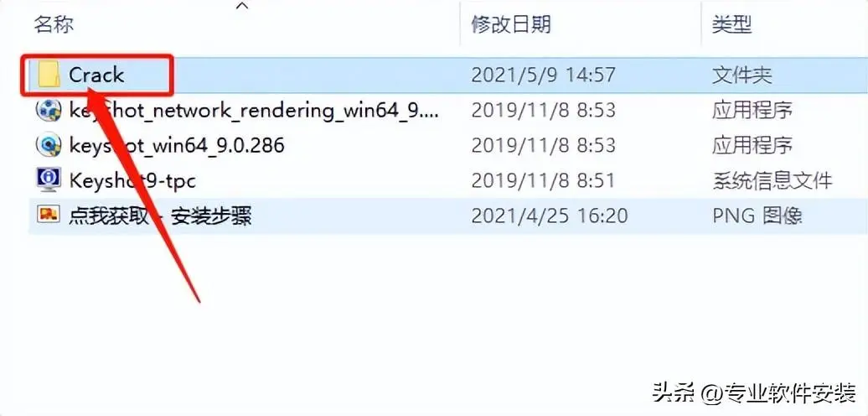The height and width of the screenshot is (416, 868).
Task: Sort by the 类型 column header
Action: [731, 24]
